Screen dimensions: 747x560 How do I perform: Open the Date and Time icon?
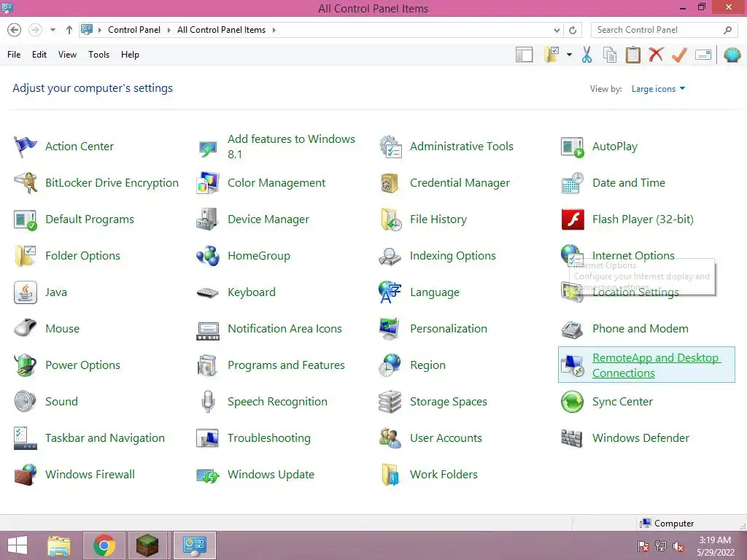point(573,183)
